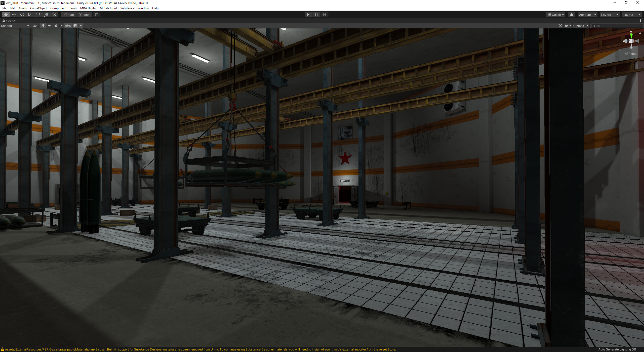Open the Substance menu

(x=127, y=8)
